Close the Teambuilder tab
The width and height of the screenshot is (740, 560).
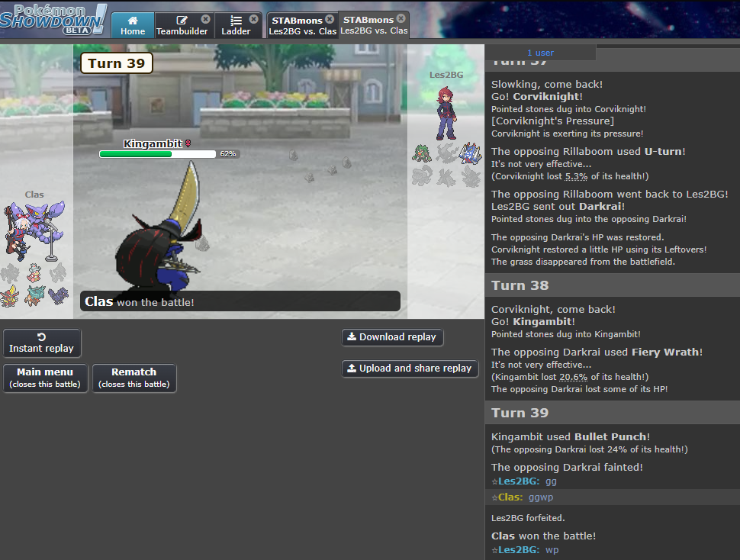(206, 19)
